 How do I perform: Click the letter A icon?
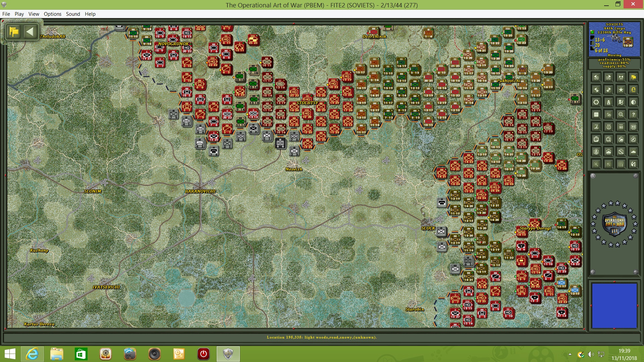tap(608, 102)
